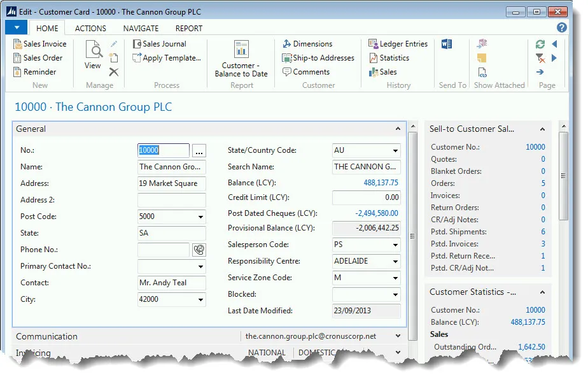Open the City dropdown
This screenshot has width=588, height=384.
click(200, 299)
